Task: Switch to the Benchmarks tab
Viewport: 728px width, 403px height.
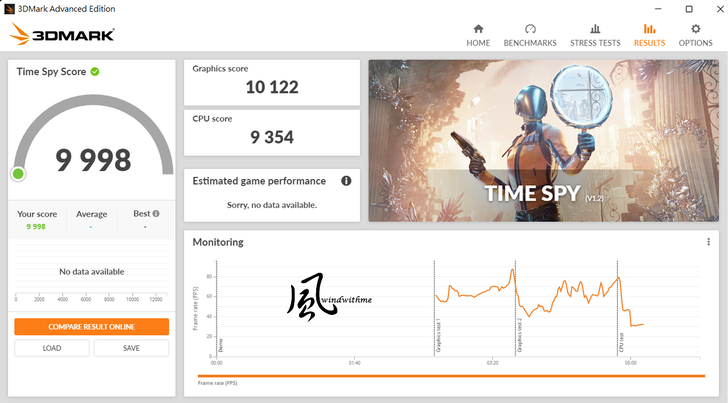Action: click(x=530, y=36)
